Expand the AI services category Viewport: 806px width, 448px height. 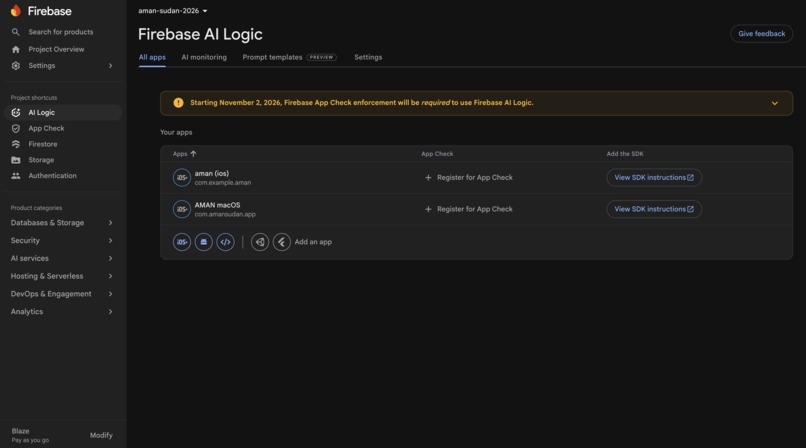pos(62,258)
